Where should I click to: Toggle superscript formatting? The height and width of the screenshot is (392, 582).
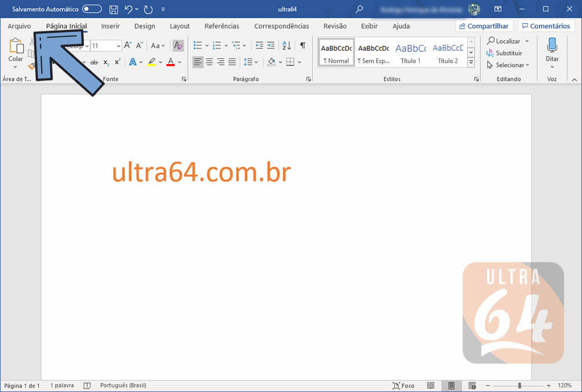point(117,62)
